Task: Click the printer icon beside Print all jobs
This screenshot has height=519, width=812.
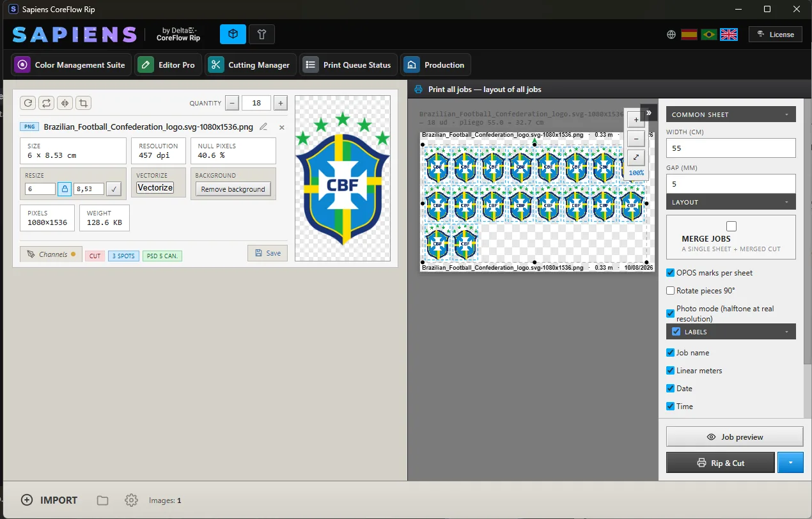Action: click(x=418, y=89)
